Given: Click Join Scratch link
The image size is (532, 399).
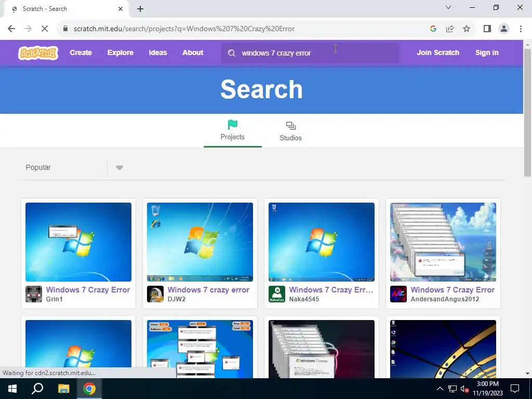Looking at the screenshot, I should click(x=438, y=52).
